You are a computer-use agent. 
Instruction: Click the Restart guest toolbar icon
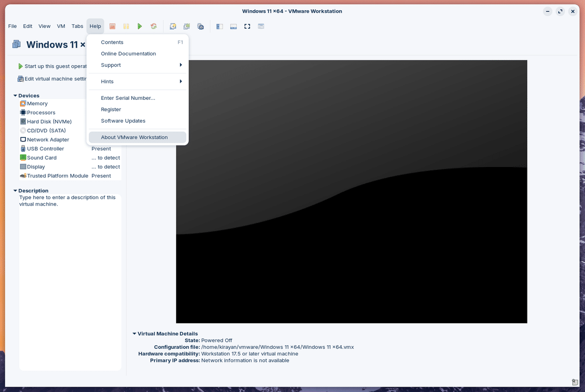(x=153, y=26)
